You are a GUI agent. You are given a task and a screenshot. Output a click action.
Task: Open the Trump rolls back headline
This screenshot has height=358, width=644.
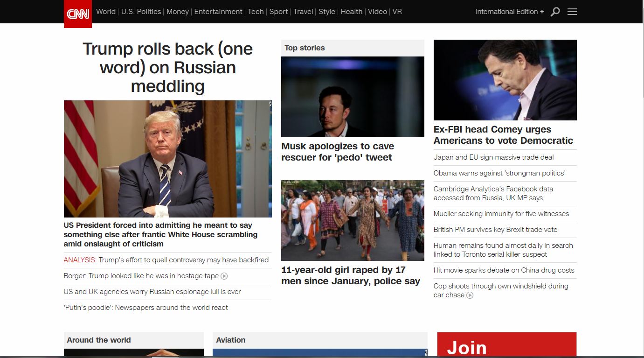point(167,67)
